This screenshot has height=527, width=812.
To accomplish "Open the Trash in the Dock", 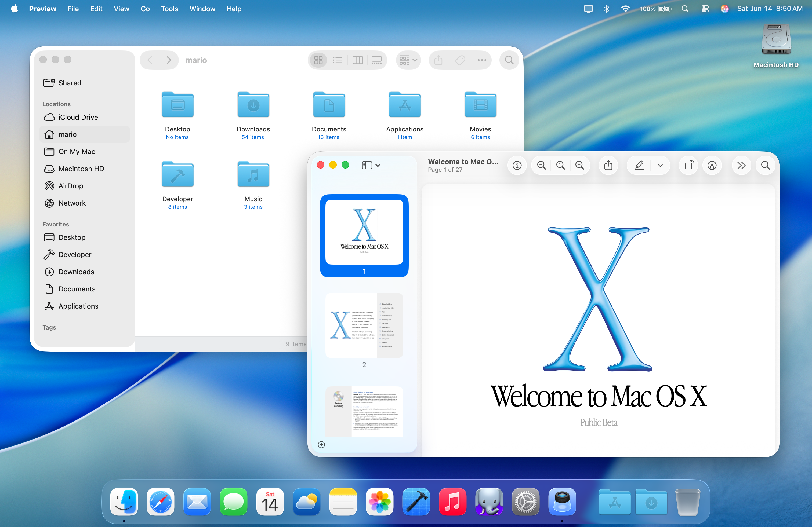I will (687, 502).
